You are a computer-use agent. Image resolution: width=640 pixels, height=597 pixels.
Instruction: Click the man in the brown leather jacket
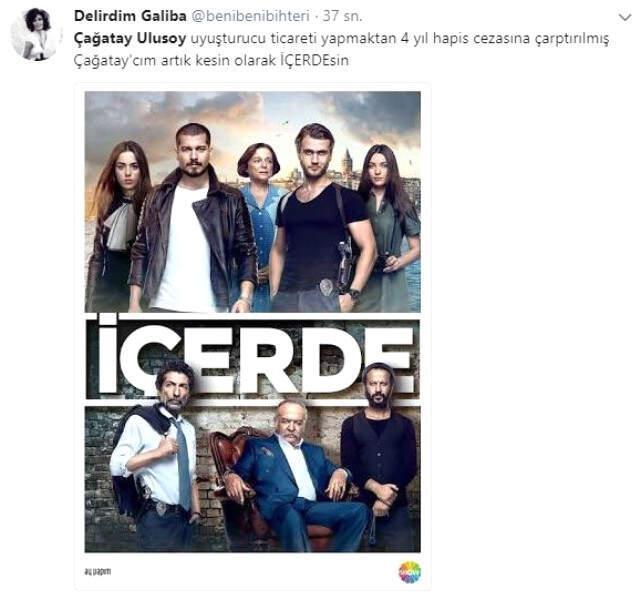(194, 218)
